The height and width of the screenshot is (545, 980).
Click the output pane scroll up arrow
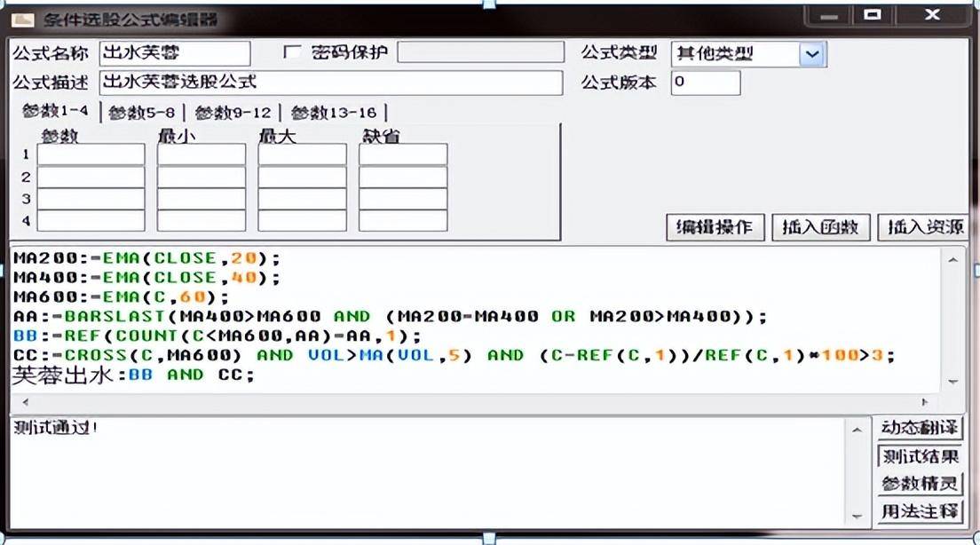tap(857, 430)
